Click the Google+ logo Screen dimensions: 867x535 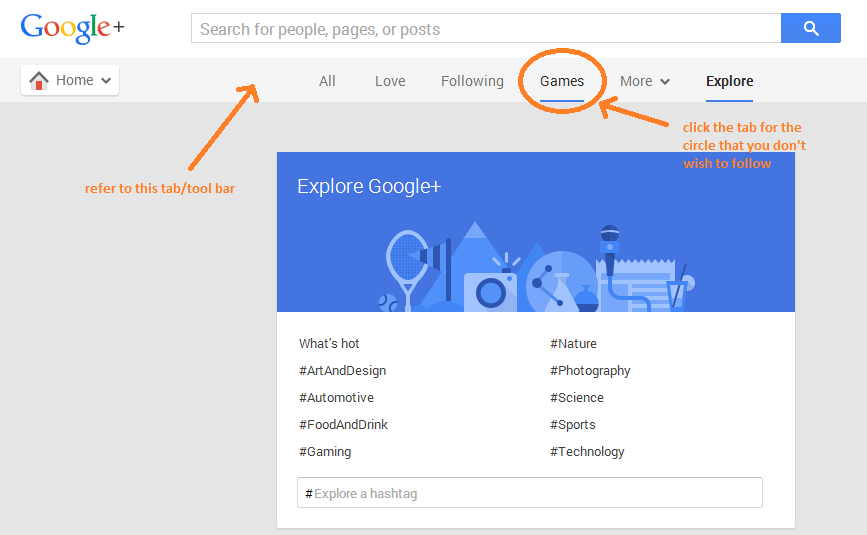click(72, 28)
